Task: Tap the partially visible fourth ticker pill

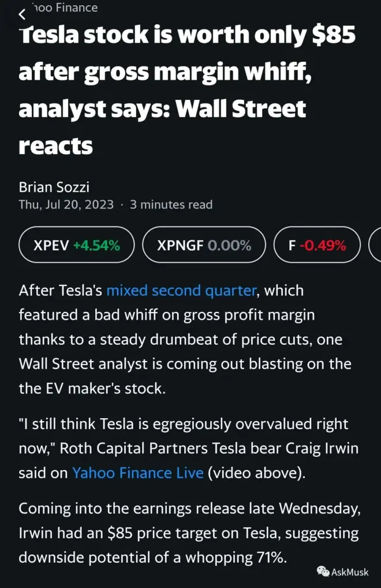Action: coord(375,245)
